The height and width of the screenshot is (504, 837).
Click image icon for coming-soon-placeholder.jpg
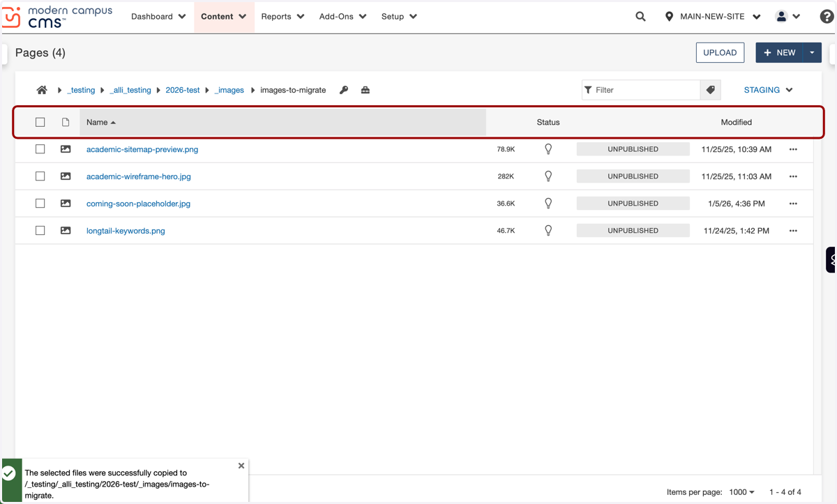(x=66, y=204)
